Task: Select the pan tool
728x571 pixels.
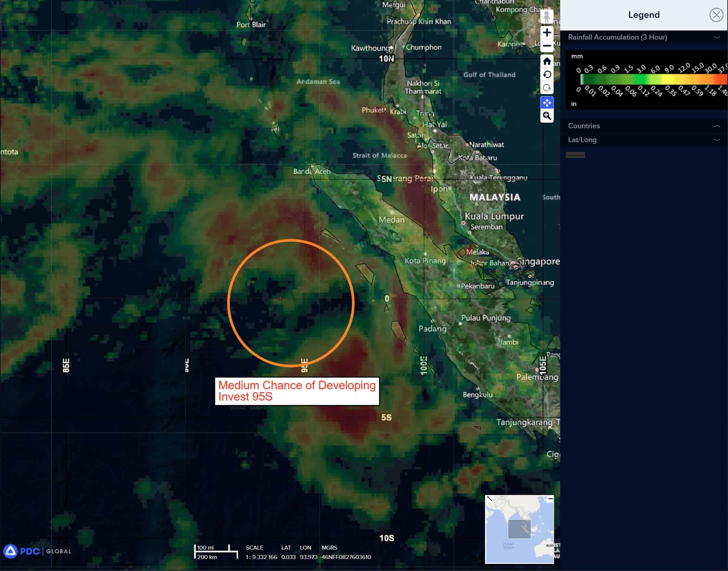Action: tap(547, 103)
